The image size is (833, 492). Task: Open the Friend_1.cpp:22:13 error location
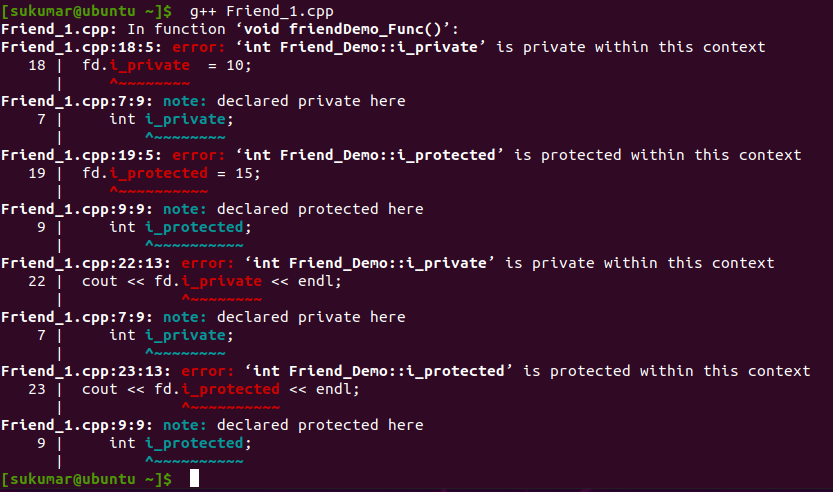(87, 263)
